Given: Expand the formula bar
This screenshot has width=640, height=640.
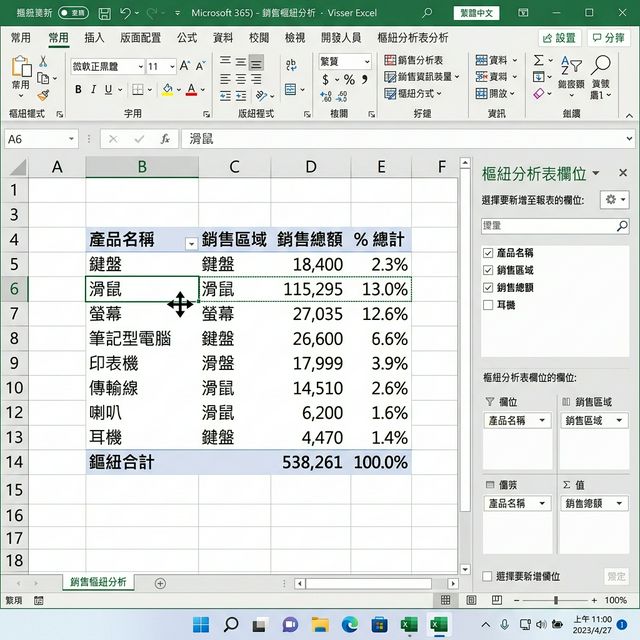Looking at the screenshot, I should (x=629, y=139).
